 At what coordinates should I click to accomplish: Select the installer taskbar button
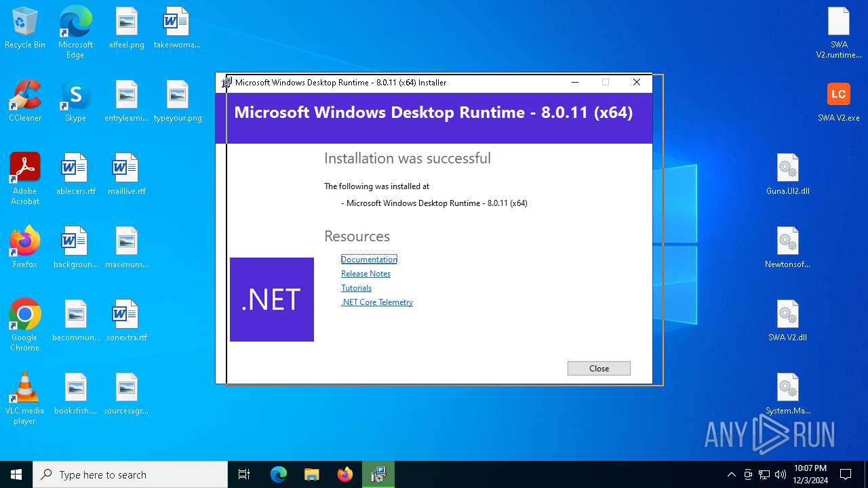tap(378, 474)
